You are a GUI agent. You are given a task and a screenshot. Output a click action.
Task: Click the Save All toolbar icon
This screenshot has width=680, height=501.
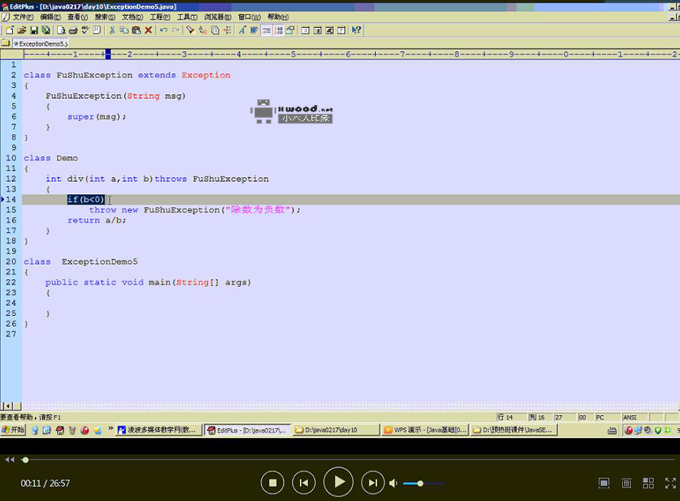tap(46, 30)
